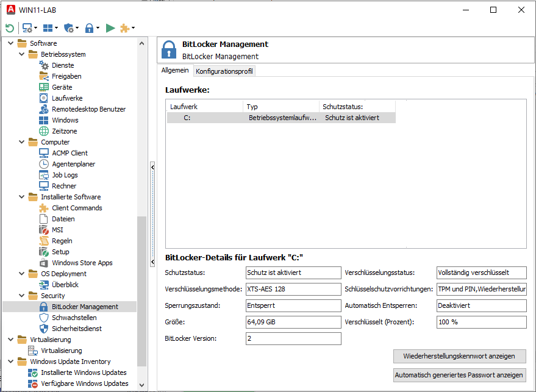The image size is (536, 392).
Task: Click Wiederherstellungskennwort anzeigen button
Action: coord(459,356)
